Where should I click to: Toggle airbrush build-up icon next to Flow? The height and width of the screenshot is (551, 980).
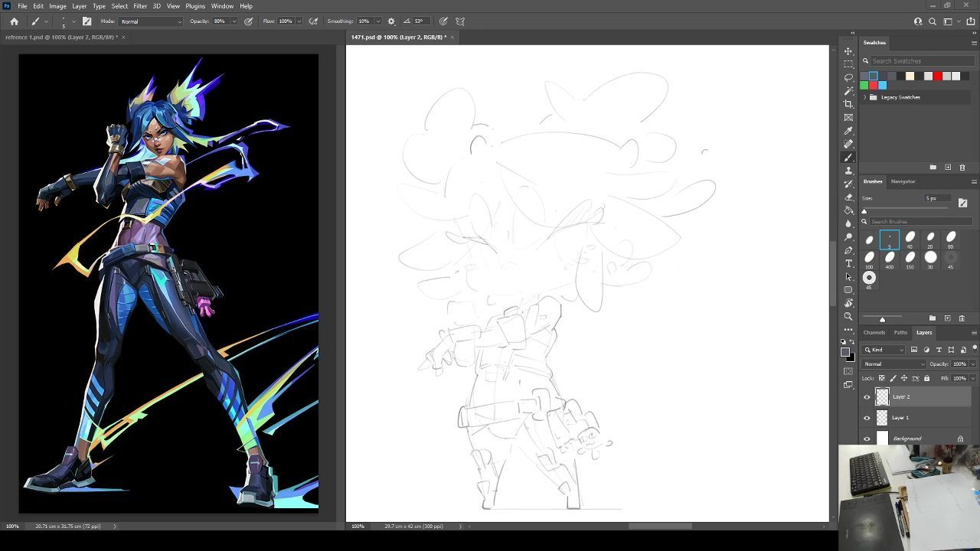(313, 21)
